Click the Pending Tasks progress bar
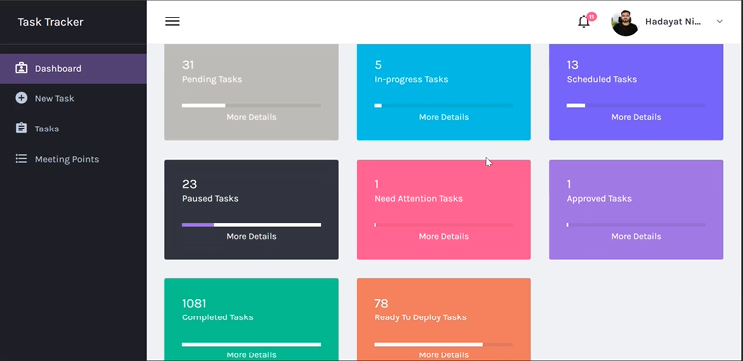 click(x=251, y=106)
